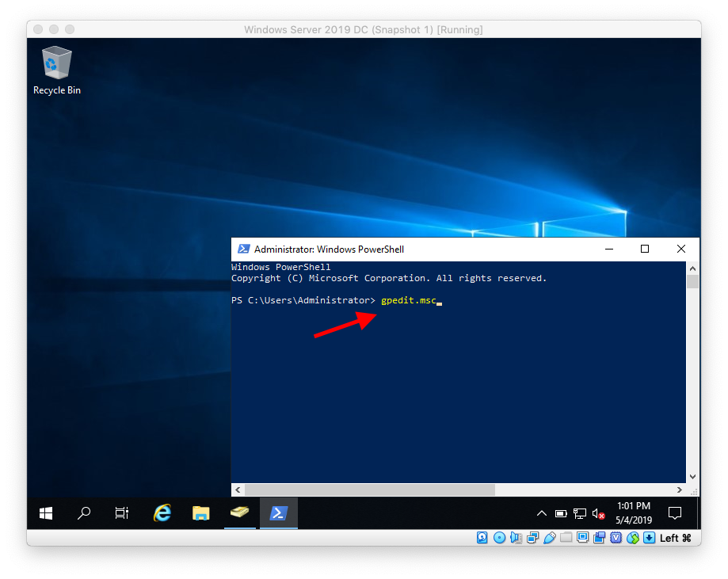Close the PowerShell window
This screenshot has width=728, height=579.
coord(681,250)
